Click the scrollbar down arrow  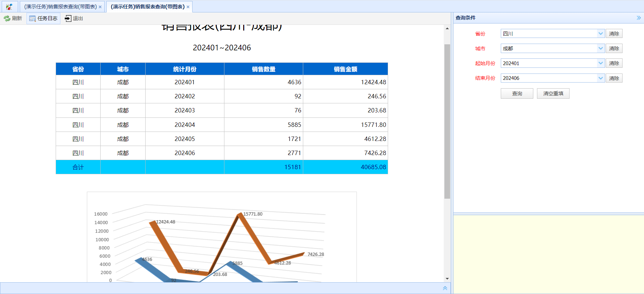pos(447,279)
